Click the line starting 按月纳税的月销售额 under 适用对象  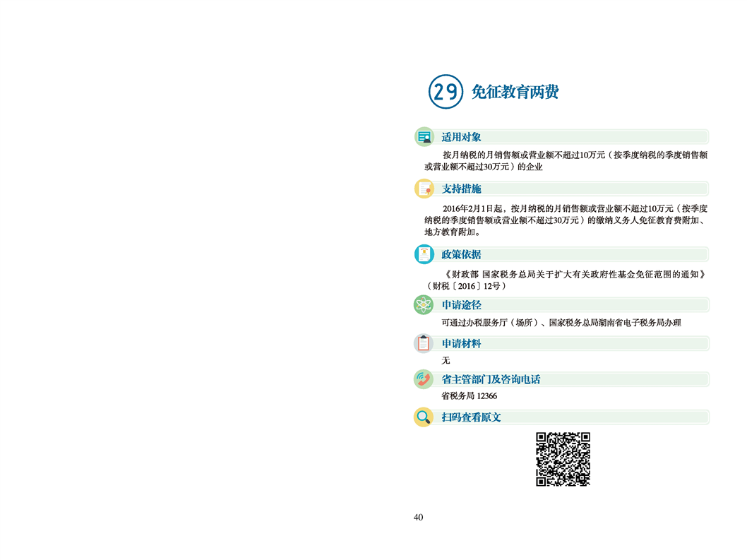[x=575, y=155]
